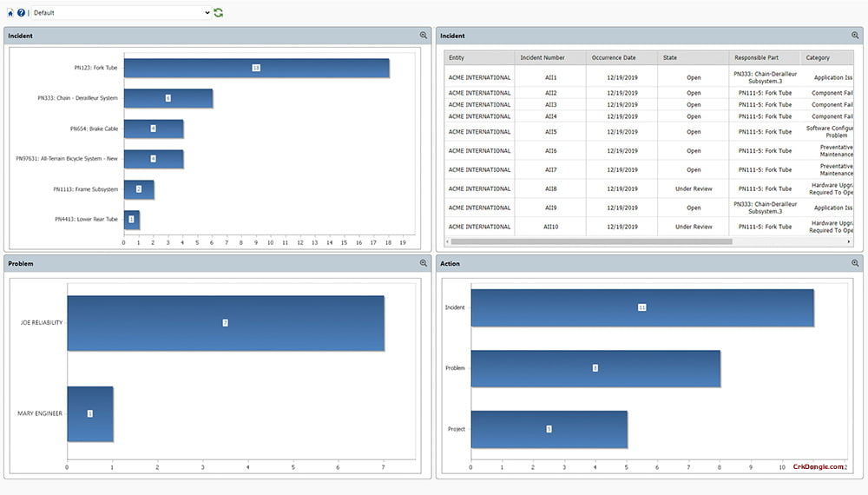
Task: Click the green Refresh dashboard icon
Action: [x=219, y=13]
